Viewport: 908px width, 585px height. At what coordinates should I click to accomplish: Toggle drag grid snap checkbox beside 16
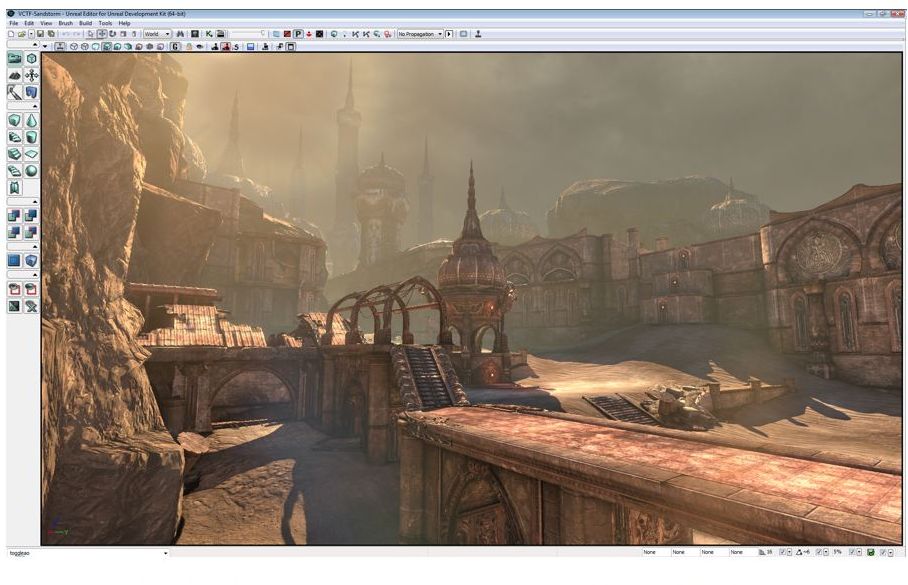(x=783, y=552)
